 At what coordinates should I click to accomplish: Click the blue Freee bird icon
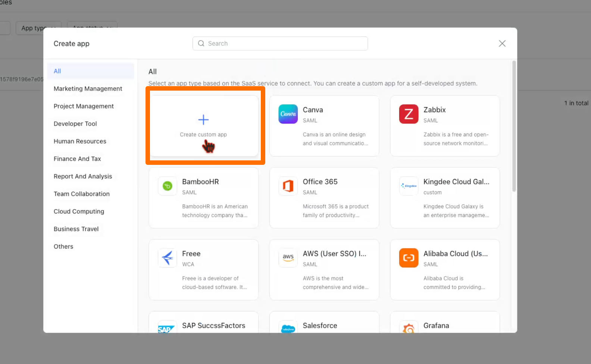168,258
